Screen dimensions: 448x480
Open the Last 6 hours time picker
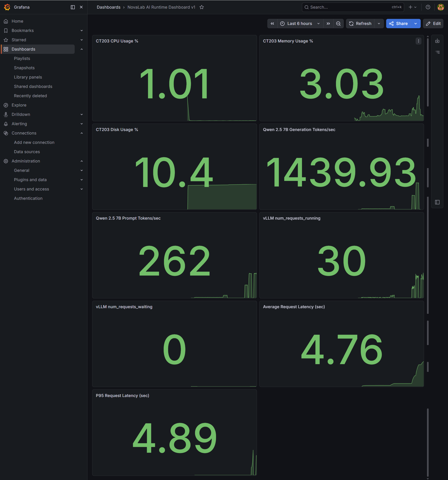point(300,24)
